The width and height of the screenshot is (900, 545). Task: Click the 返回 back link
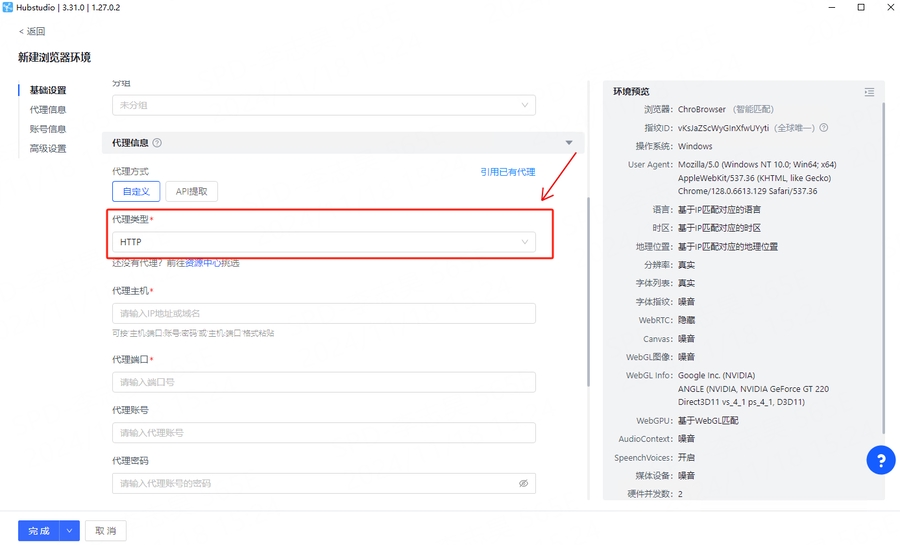[32, 32]
